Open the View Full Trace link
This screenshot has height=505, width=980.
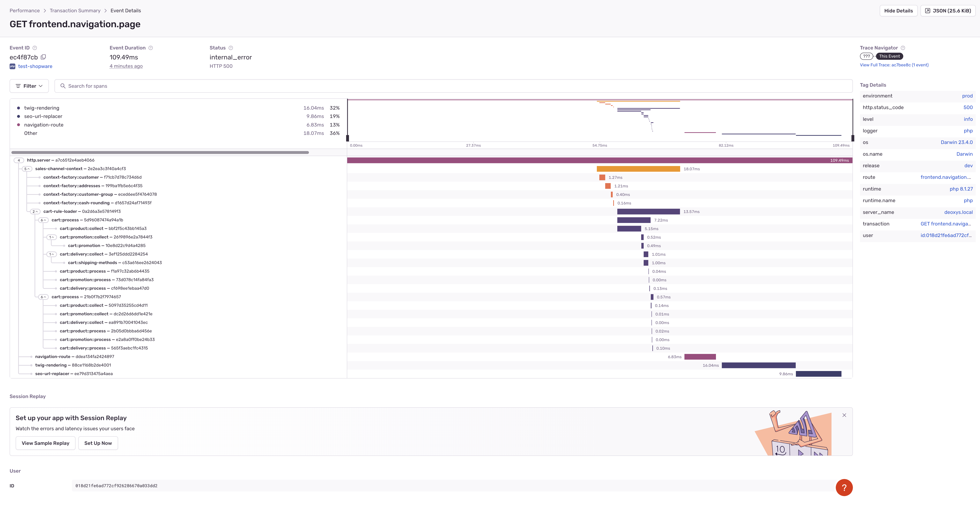[x=894, y=65]
